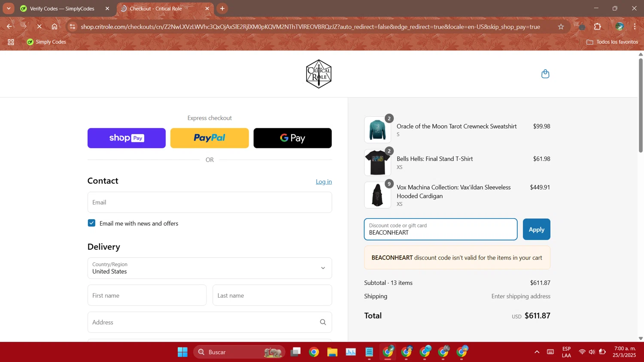Click the address search magnifier icon
Screen dimensions: 644x362
tap(323, 322)
